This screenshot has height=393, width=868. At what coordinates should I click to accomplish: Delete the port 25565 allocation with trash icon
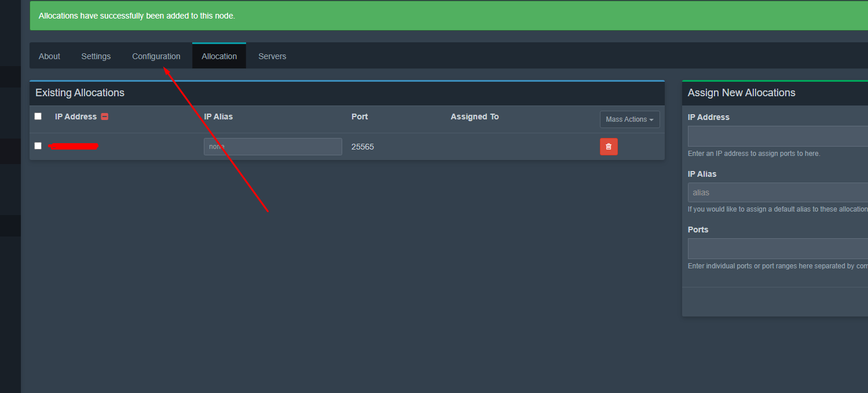[609, 147]
